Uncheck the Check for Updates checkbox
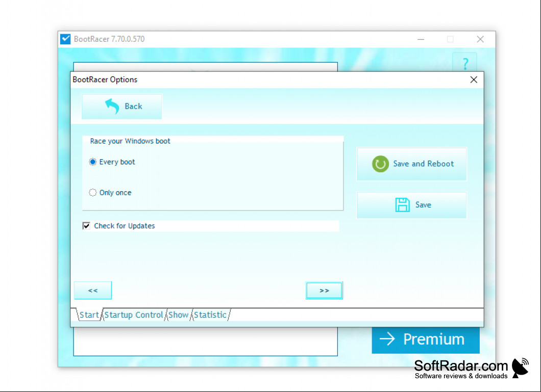Viewport: 541px width, 392px height. [86, 226]
